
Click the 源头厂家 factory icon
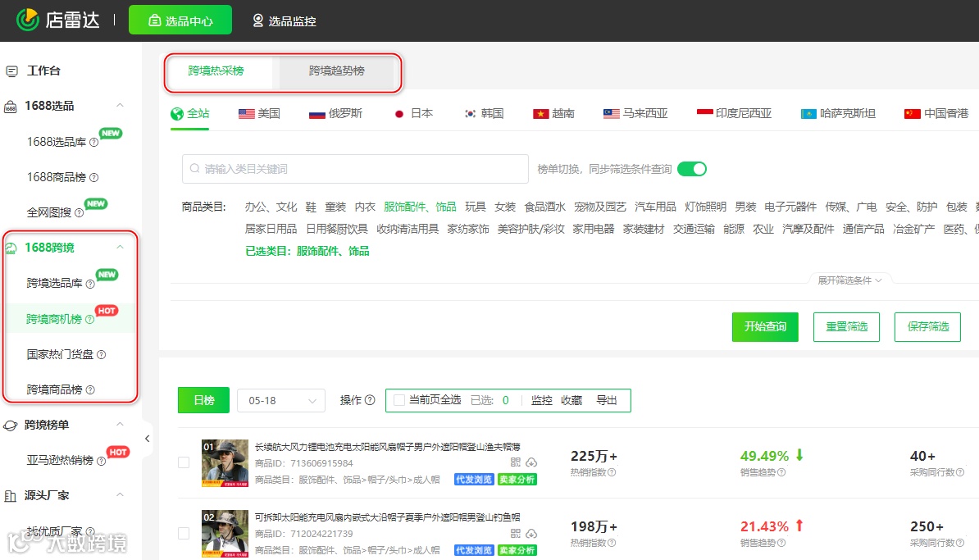[x=11, y=496]
